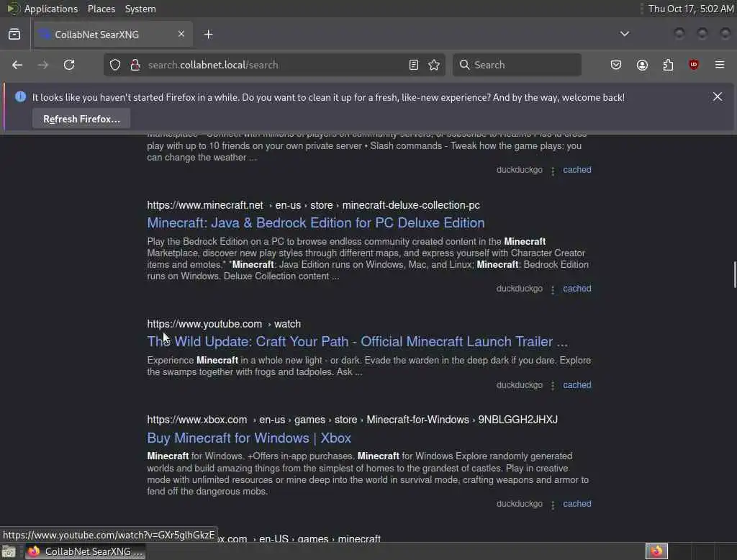Open the recent browsing view icon
Viewport: 737px width, 560px height.
(x=14, y=35)
